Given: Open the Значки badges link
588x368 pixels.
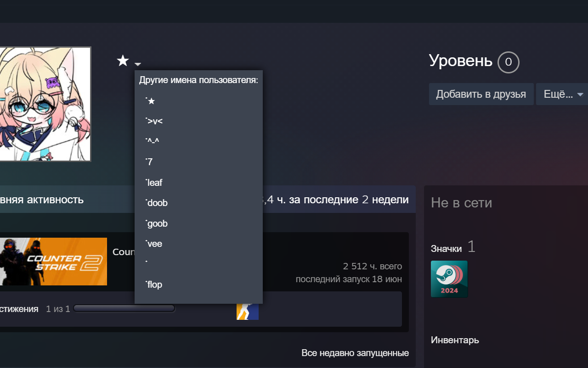Looking at the screenshot, I should 447,249.
